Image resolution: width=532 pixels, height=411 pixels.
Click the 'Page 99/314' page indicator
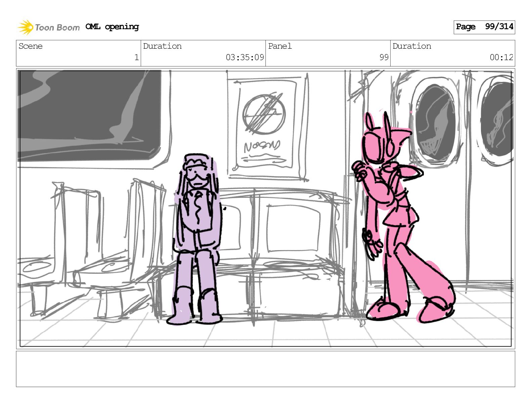[x=484, y=27]
